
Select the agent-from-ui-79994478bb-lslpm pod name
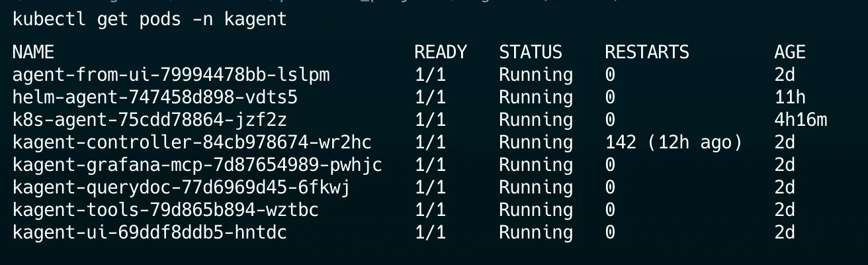pyautogui.click(x=171, y=75)
